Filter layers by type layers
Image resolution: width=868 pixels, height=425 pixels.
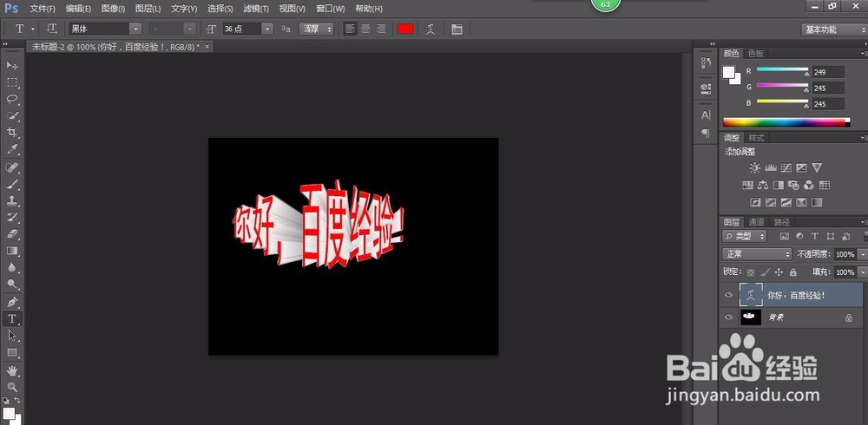pos(815,236)
